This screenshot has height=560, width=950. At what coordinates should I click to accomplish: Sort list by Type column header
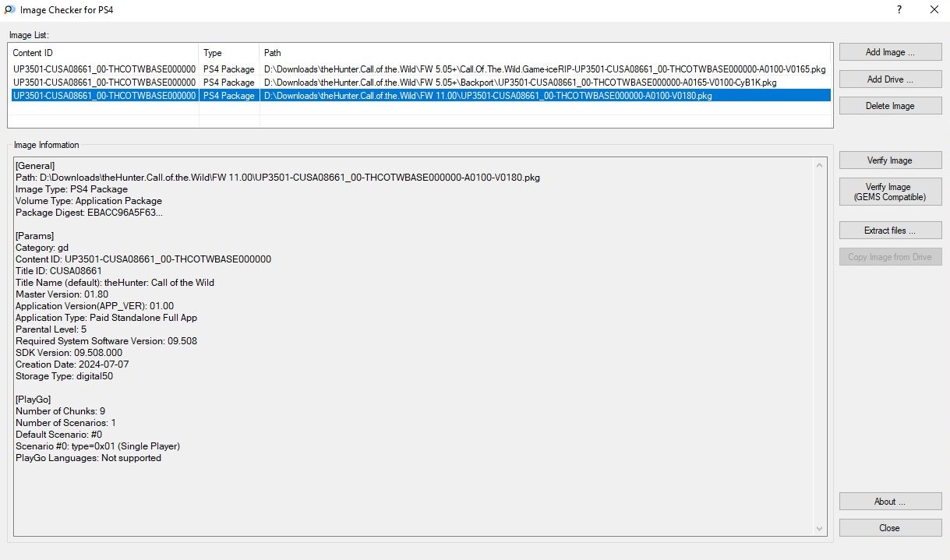point(229,53)
